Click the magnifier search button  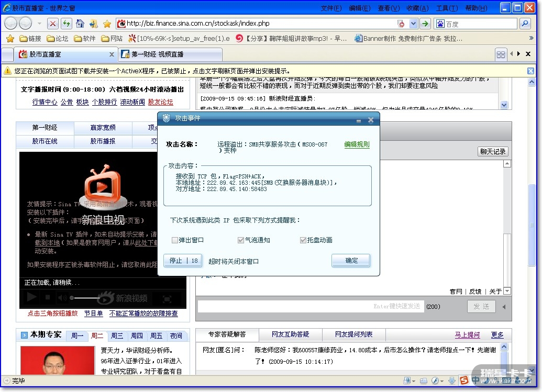coord(525,24)
